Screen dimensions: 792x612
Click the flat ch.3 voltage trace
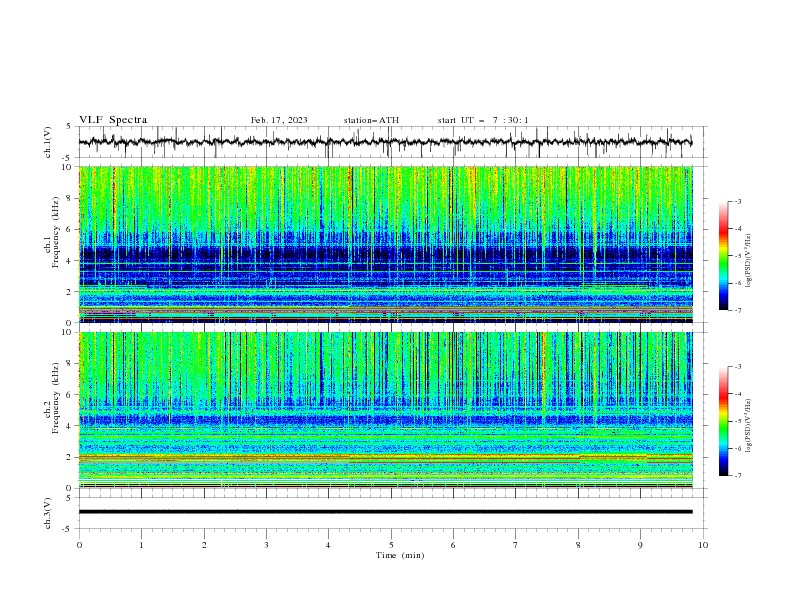click(385, 512)
